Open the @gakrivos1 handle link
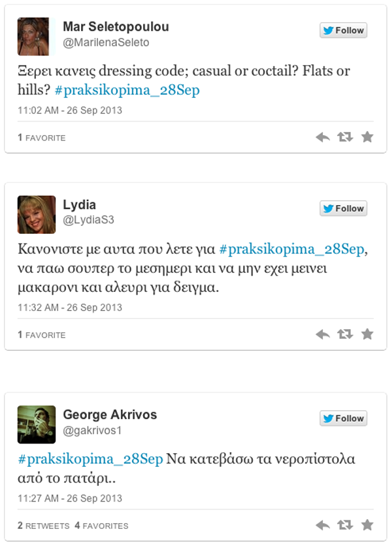This screenshot has width=392, height=559. (92, 430)
